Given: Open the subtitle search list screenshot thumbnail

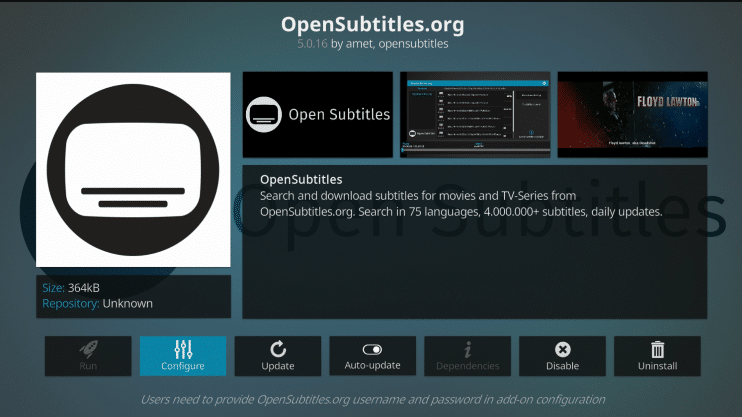Looking at the screenshot, I should pyautogui.click(x=475, y=114).
